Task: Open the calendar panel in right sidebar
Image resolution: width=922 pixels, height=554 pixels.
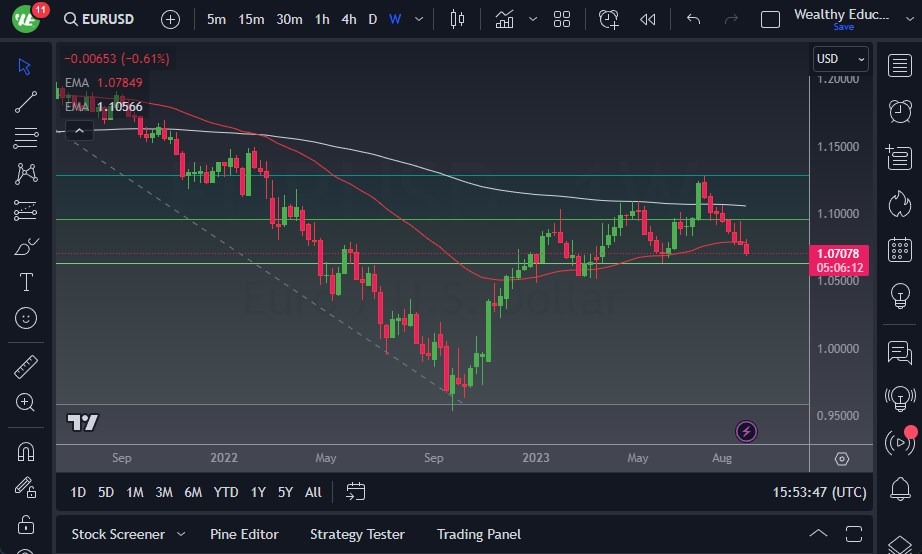Action: 899,249
